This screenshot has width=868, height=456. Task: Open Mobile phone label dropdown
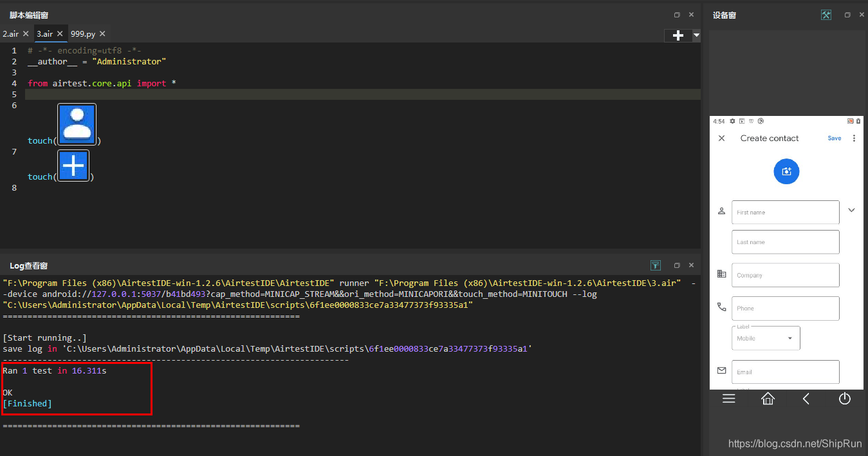point(766,338)
